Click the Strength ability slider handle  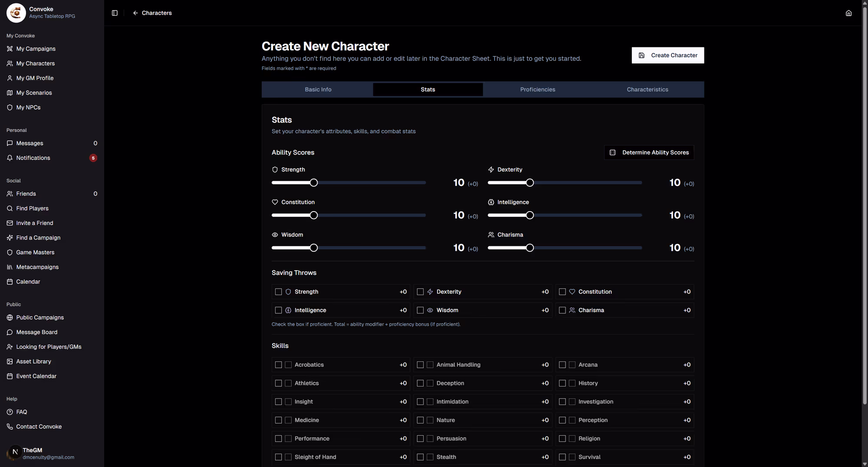pyautogui.click(x=314, y=183)
